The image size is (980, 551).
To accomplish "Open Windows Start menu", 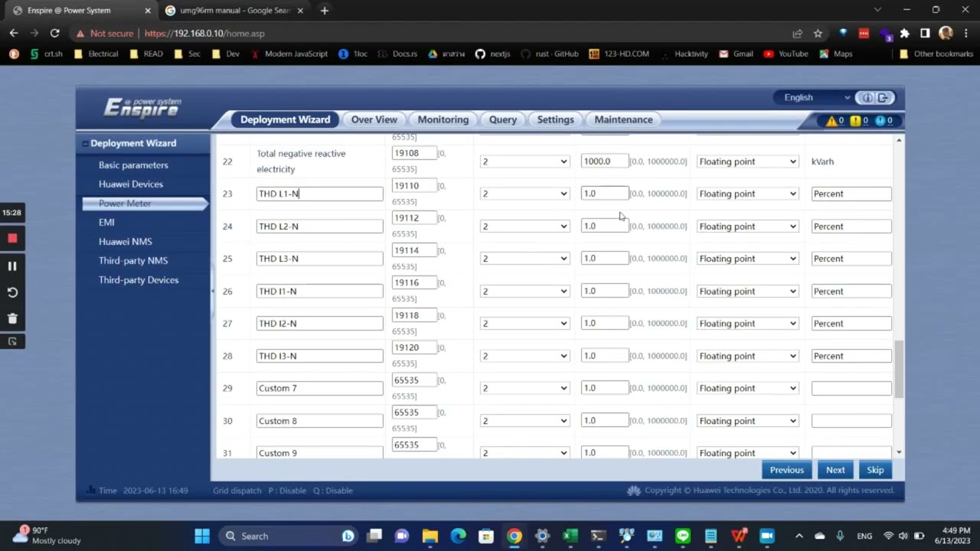I will [202, 536].
